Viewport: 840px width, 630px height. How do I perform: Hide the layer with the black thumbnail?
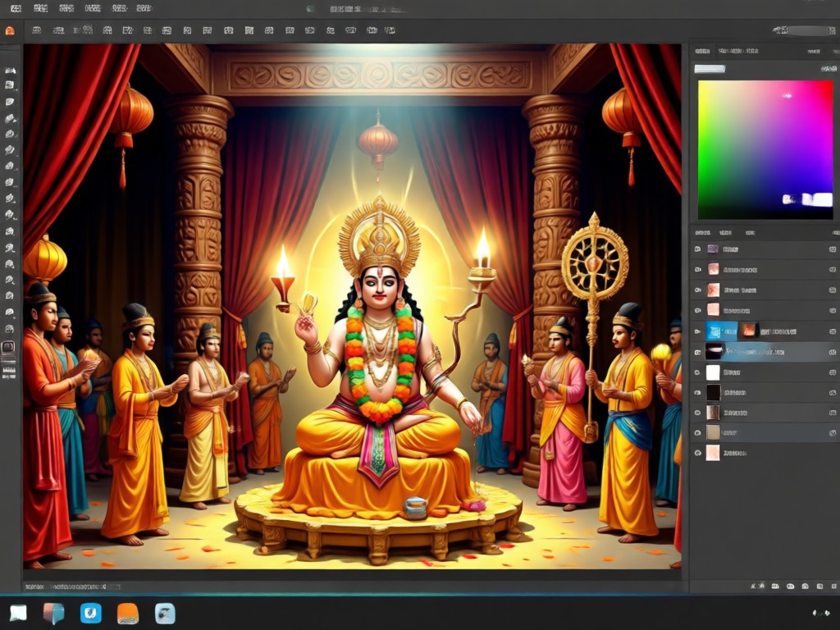coord(697,393)
